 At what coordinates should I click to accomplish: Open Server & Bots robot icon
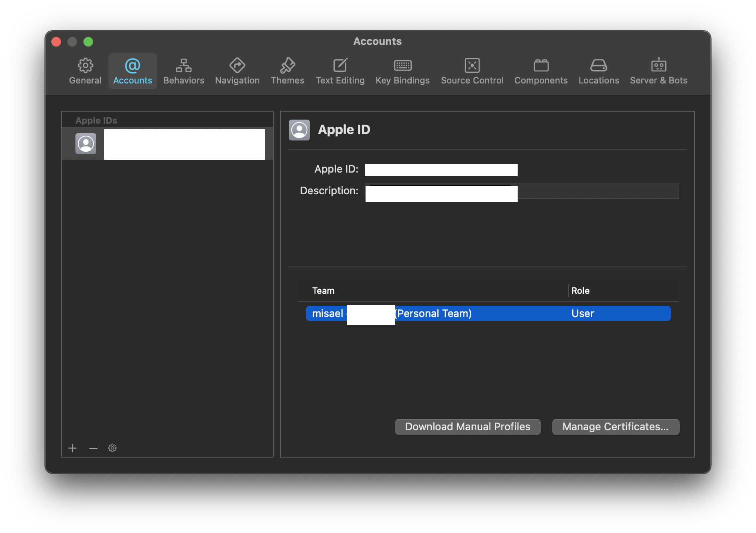[658, 65]
